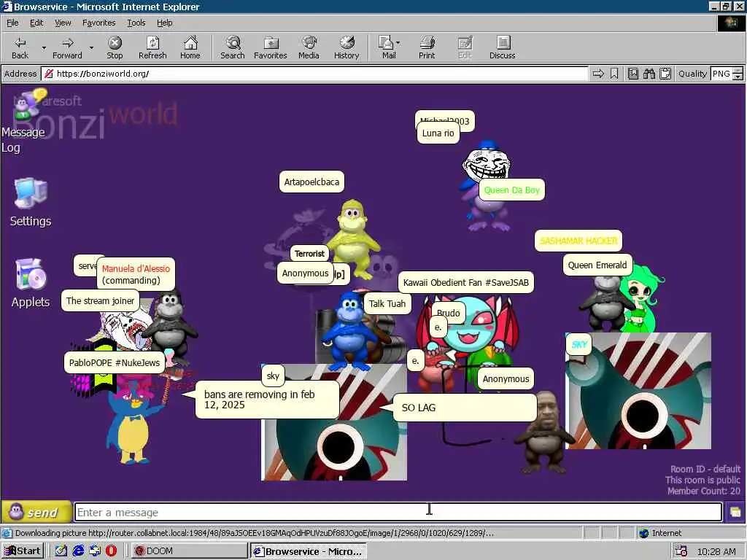Click the Queen Da Boy name tag

click(511, 190)
